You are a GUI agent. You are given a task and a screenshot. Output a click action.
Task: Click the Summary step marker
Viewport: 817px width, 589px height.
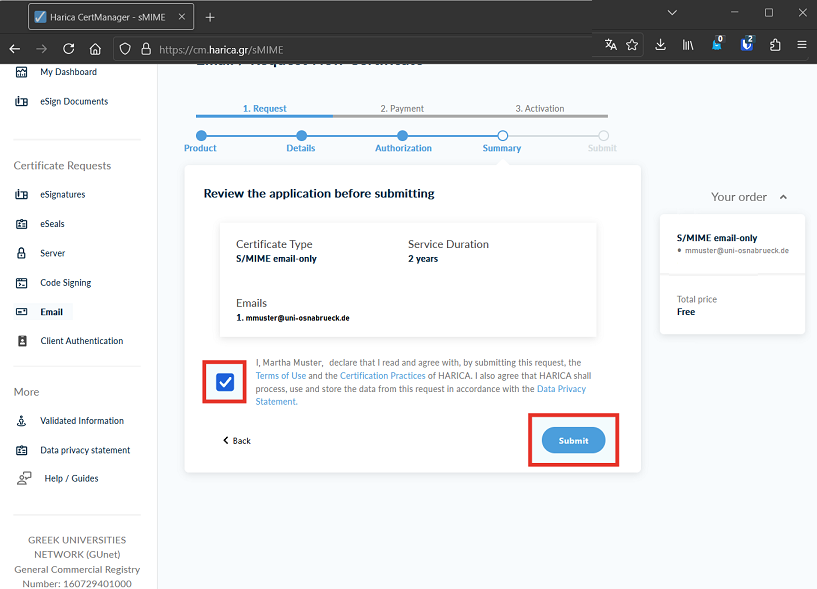502,136
